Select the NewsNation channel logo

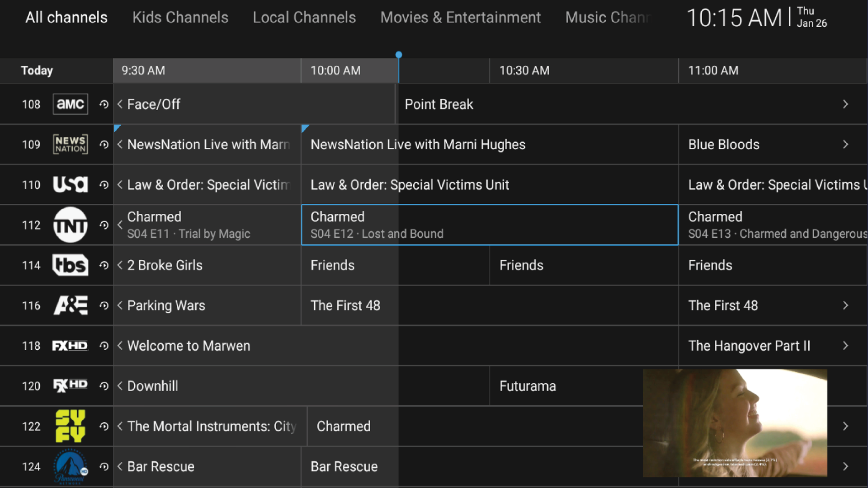click(x=70, y=145)
